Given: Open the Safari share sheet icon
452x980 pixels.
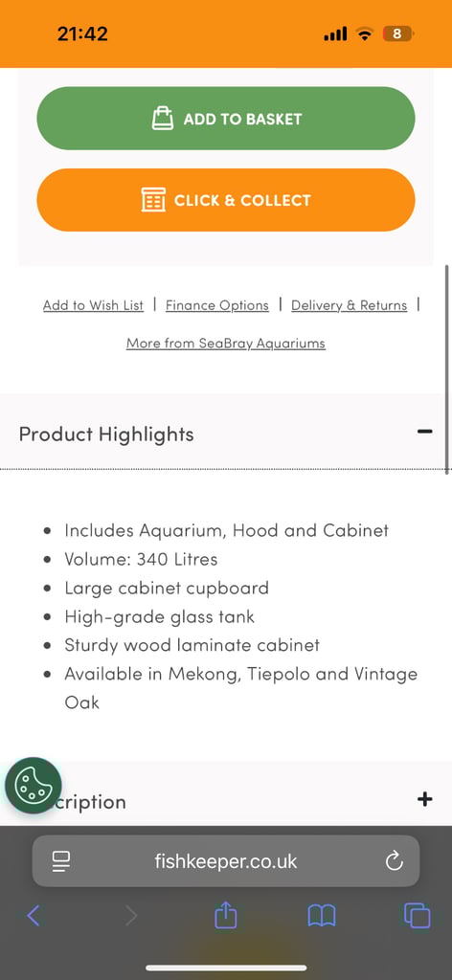Looking at the screenshot, I should (226, 916).
